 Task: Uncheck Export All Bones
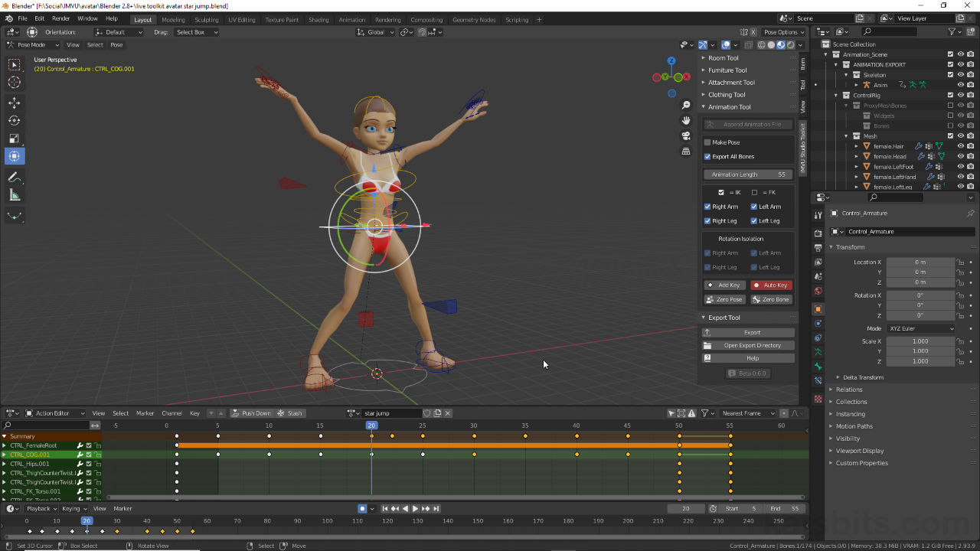[x=707, y=156]
